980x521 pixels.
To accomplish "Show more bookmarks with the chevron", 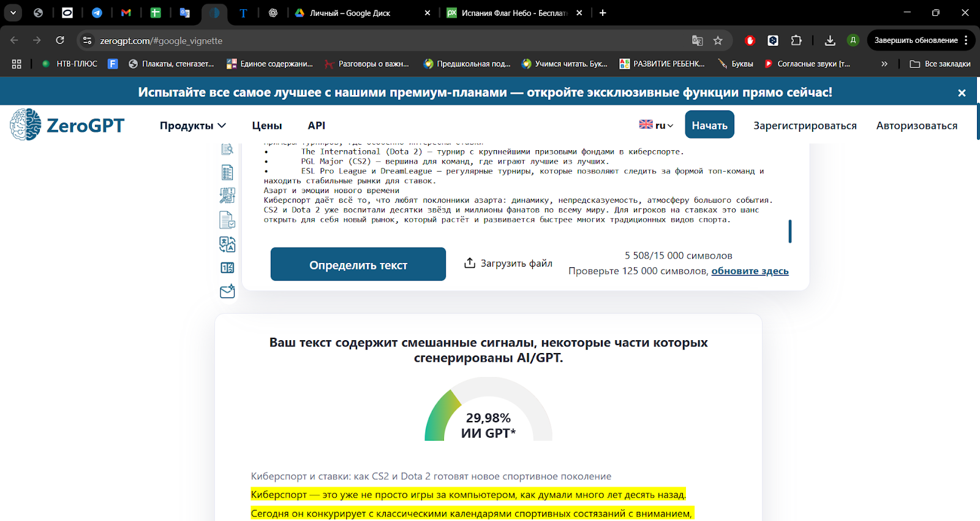I will tap(884, 64).
